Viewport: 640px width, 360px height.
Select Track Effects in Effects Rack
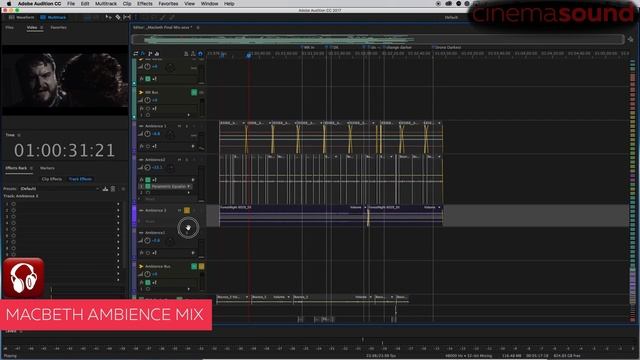pos(80,179)
